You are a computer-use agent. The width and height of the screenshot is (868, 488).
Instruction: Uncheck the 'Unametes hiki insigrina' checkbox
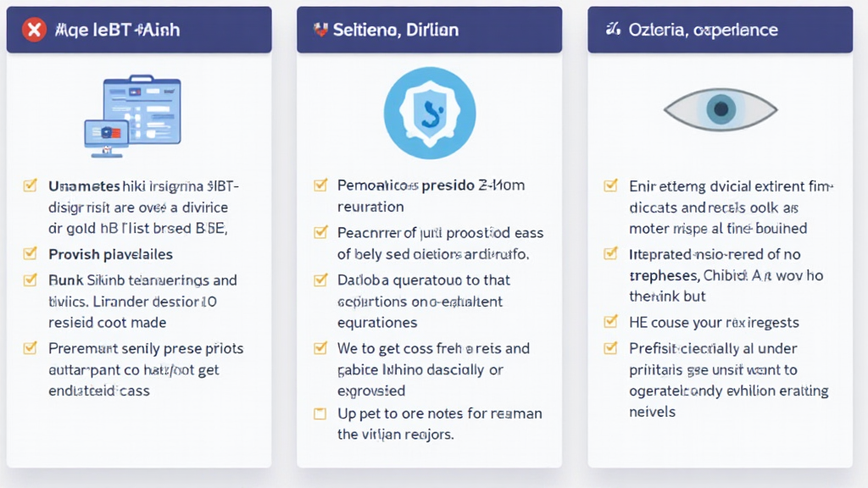coord(31,185)
